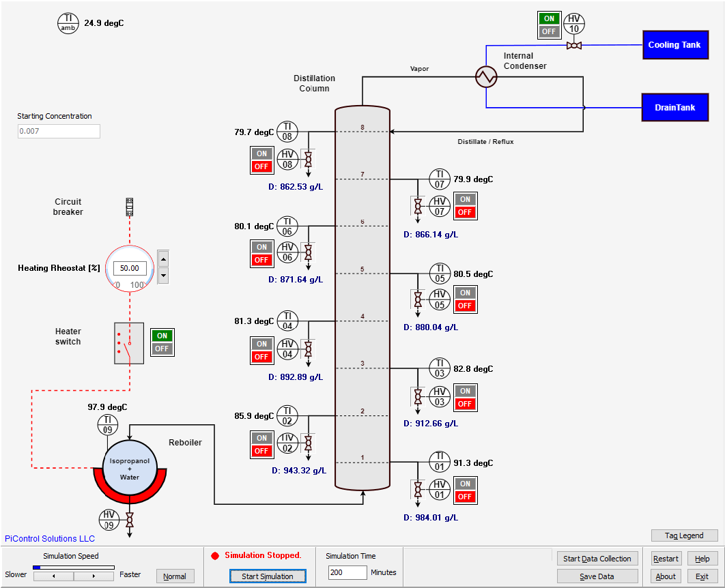This screenshot has height=588, width=725.
Task: Click the Cooling Tank block
Action: [x=674, y=45]
